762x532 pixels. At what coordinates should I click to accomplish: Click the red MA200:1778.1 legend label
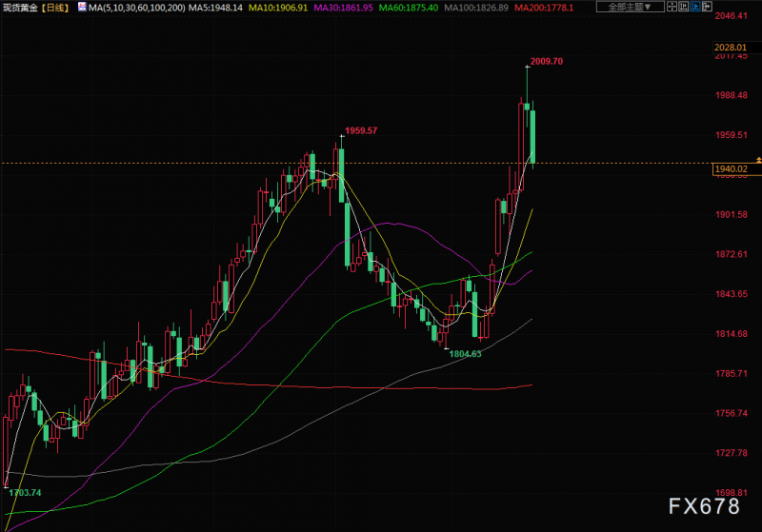click(544, 8)
